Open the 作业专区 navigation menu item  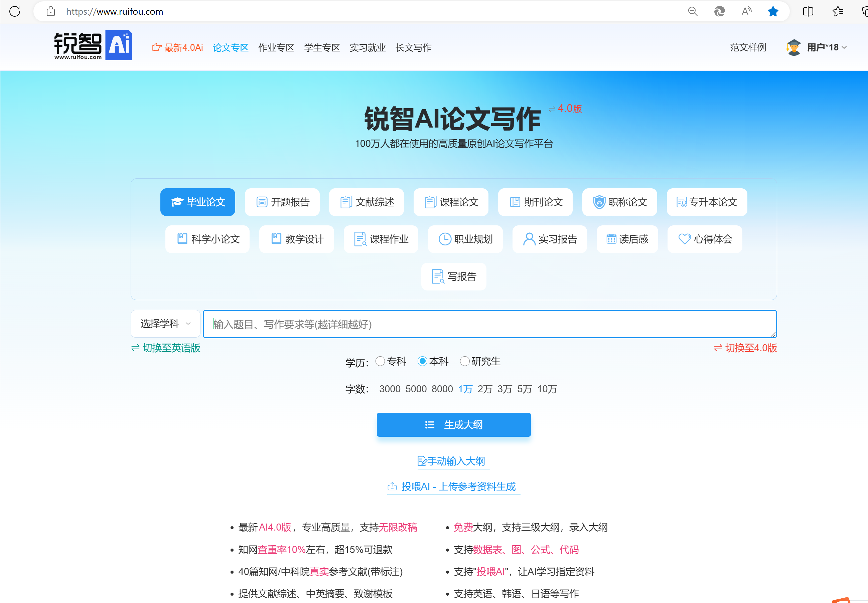coord(276,48)
